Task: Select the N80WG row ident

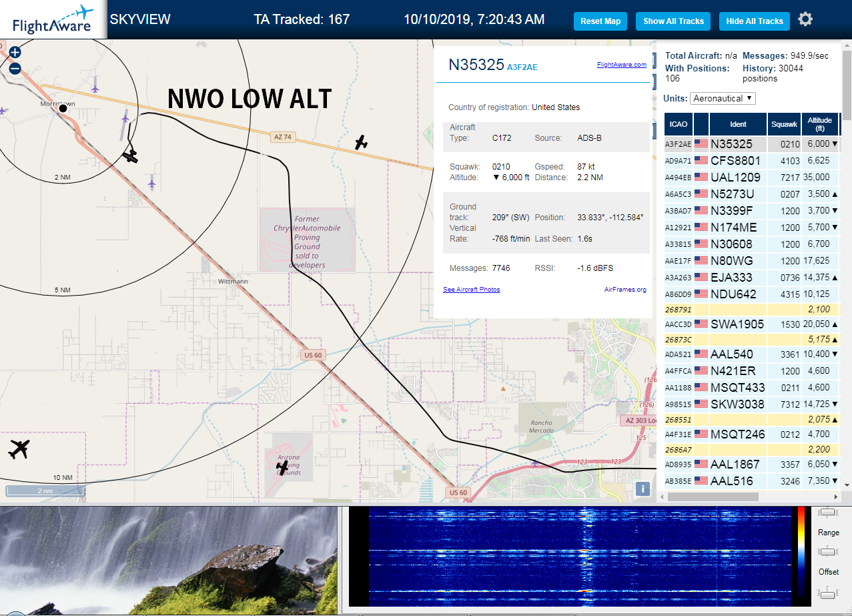Action: tap(731, 261)
